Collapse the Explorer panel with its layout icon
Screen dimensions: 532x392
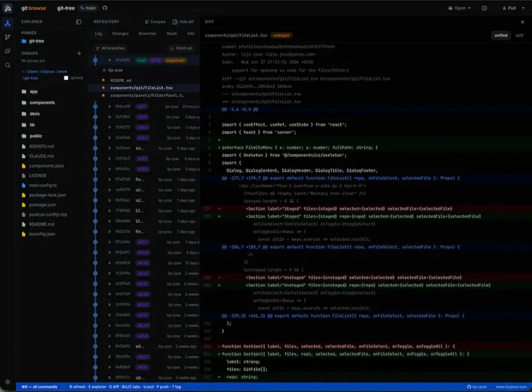tap(78, 22)
